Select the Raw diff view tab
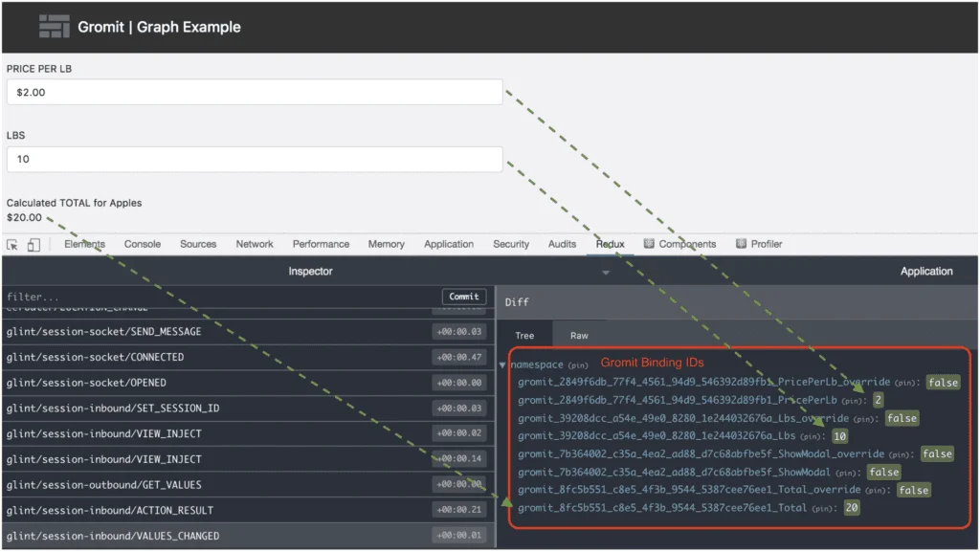Image resolution: width=980 pixels, height=552 pixels. [x=579, y=336]
